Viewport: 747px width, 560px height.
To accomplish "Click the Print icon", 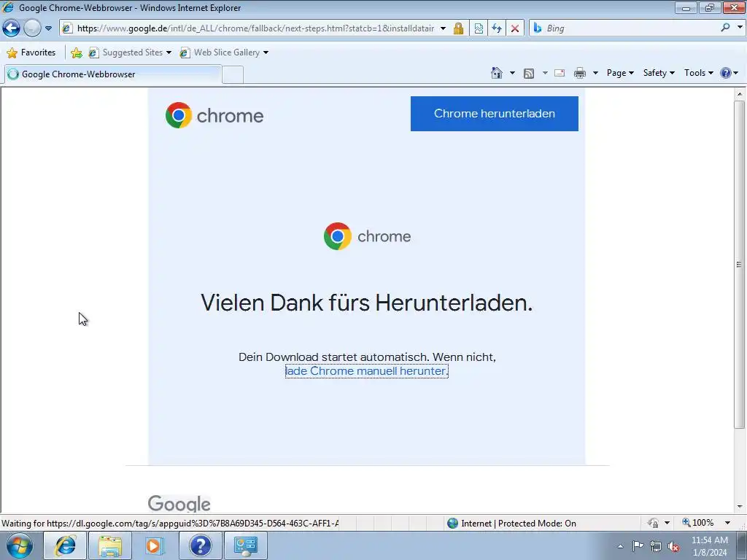I will coord(580,73).
